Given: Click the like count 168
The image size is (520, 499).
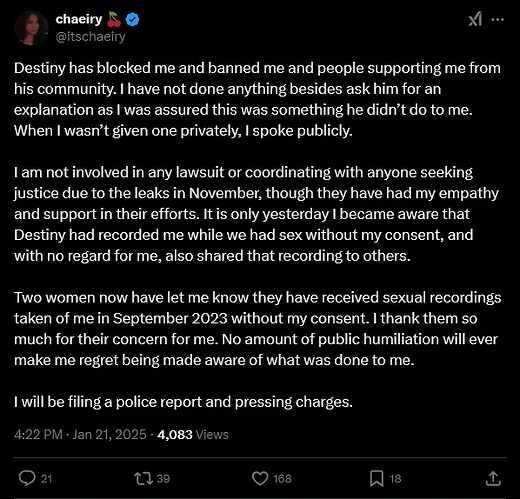Looking at the screenshot, I should pyautogui.click(x=282, y=479).
